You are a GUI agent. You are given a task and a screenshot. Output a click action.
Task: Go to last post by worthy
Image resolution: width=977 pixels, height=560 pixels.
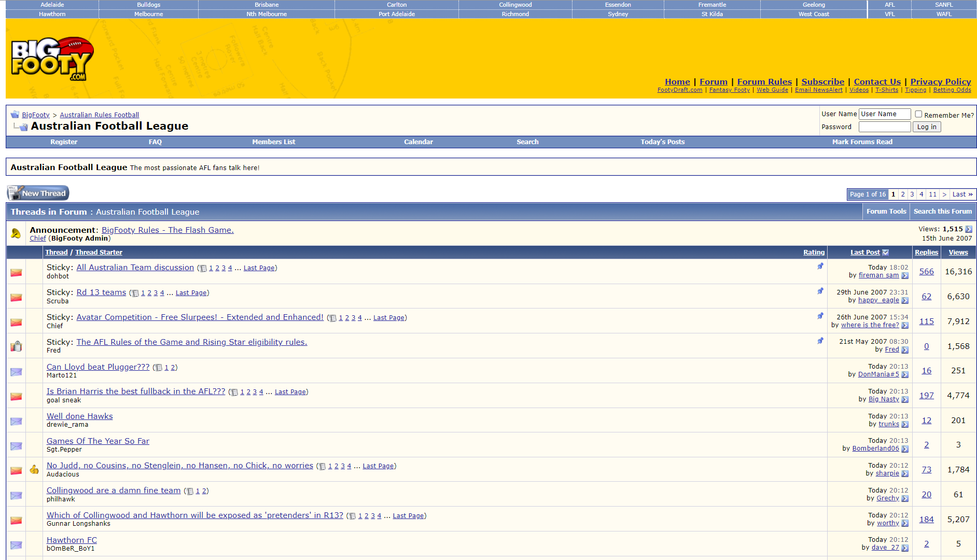click(905, 524)
